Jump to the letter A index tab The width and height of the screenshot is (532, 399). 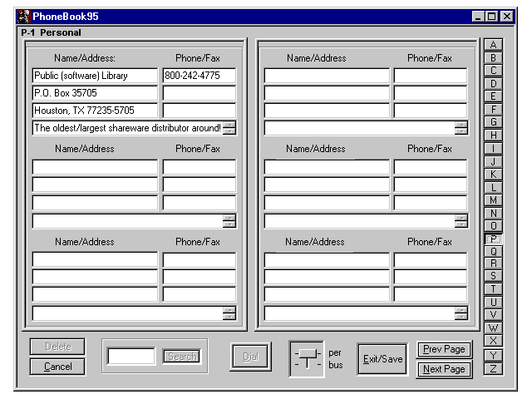tap(493, 45)
